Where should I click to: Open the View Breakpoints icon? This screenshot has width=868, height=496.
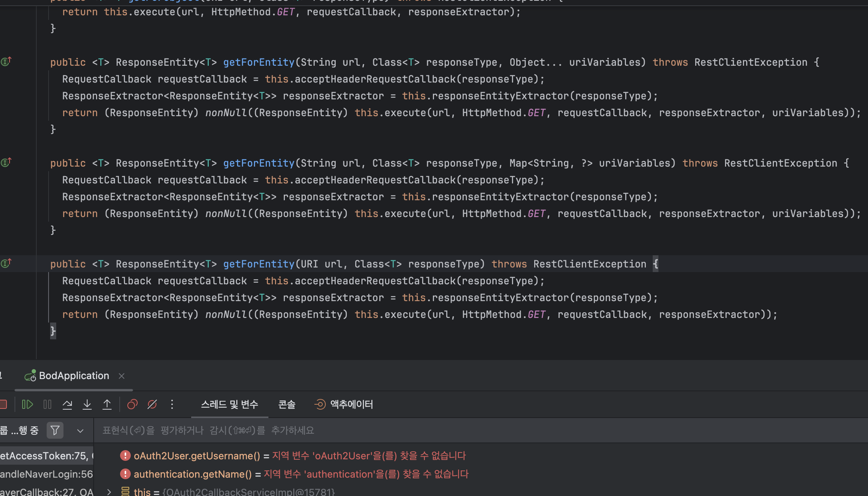(x=132, y=404)
